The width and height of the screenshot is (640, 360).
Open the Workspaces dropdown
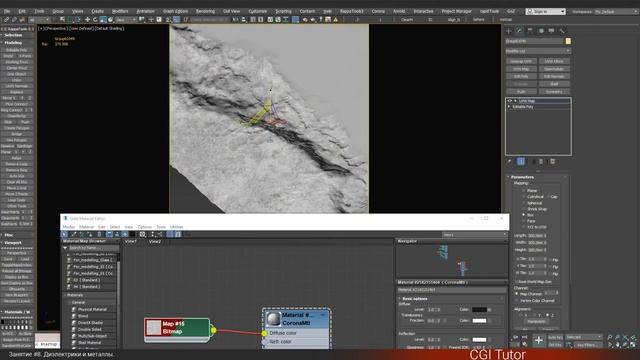[x=616, y=11]
